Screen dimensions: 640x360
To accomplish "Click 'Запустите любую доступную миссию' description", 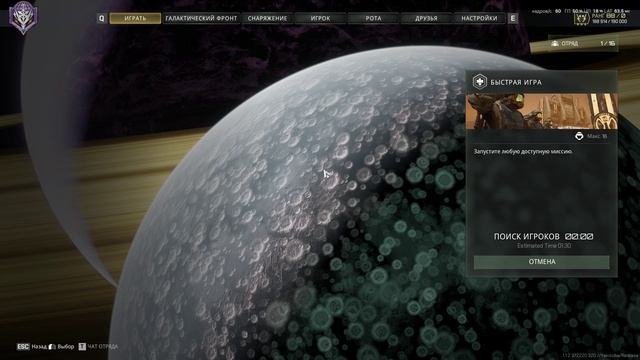I will [523, 151].
